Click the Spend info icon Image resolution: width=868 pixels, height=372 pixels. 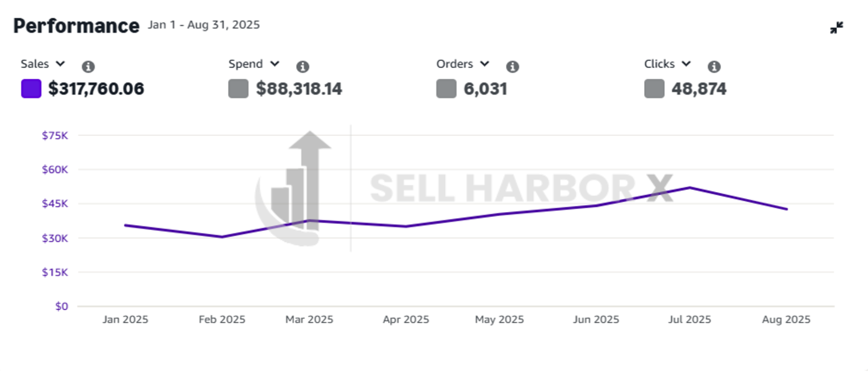pyautogui.click(x=303, y=67)
